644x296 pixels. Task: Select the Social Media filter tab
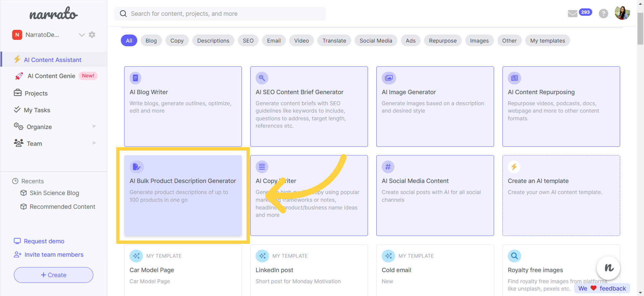[x=376, y=41]
